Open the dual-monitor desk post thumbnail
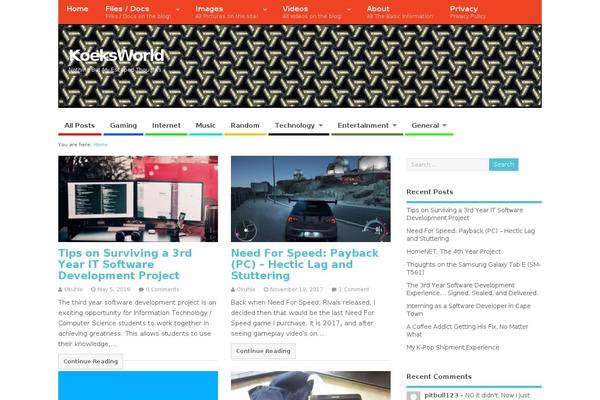The width and height of the screenshot is (600, 400). tap(138, 199)
